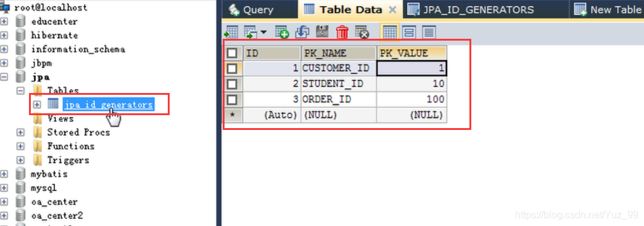Expand the hibernate database node
The height and width of the screenshot is (226, 644).
(x=4, y=35)
